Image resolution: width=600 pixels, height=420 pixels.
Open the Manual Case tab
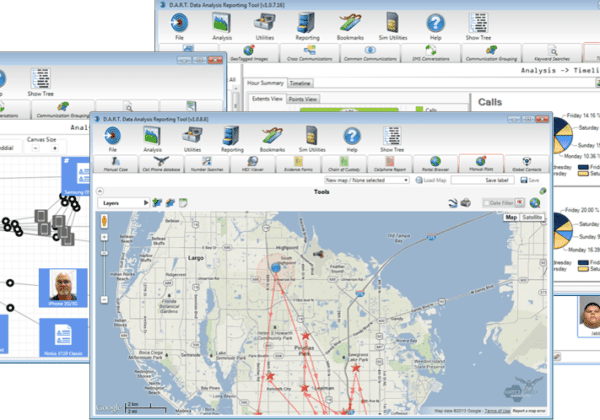point(116,164)
